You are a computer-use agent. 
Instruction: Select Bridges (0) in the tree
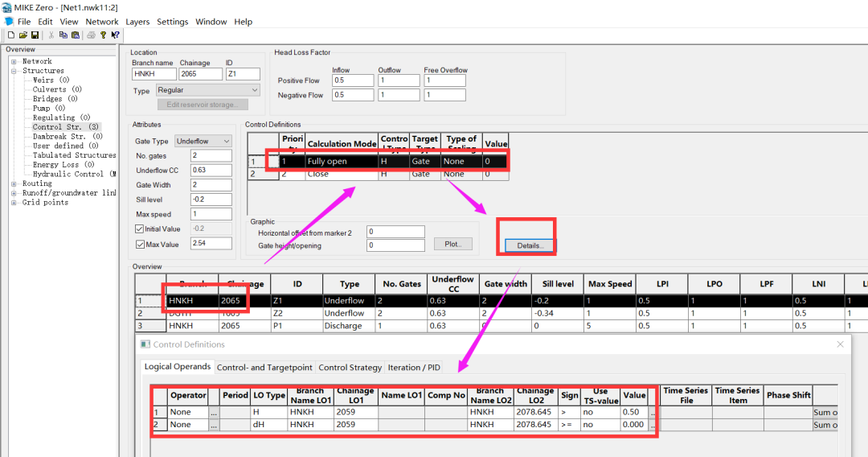[x=55, y=99]
